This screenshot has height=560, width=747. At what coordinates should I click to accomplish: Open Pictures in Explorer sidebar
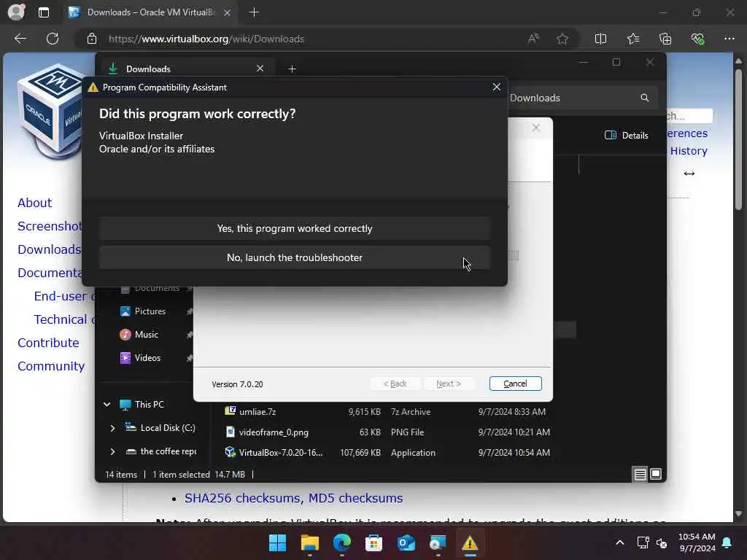pyautogui.click(x=150, y=311)
